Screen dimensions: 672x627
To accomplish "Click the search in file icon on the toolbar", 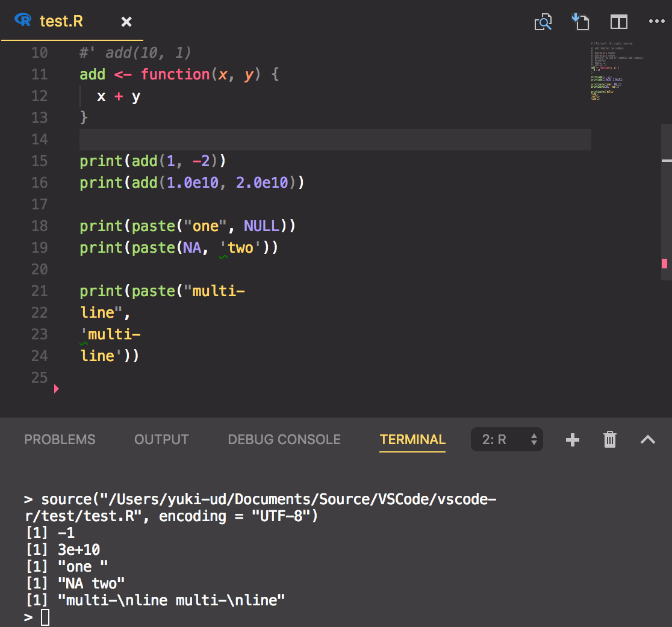I will (543, 21).
